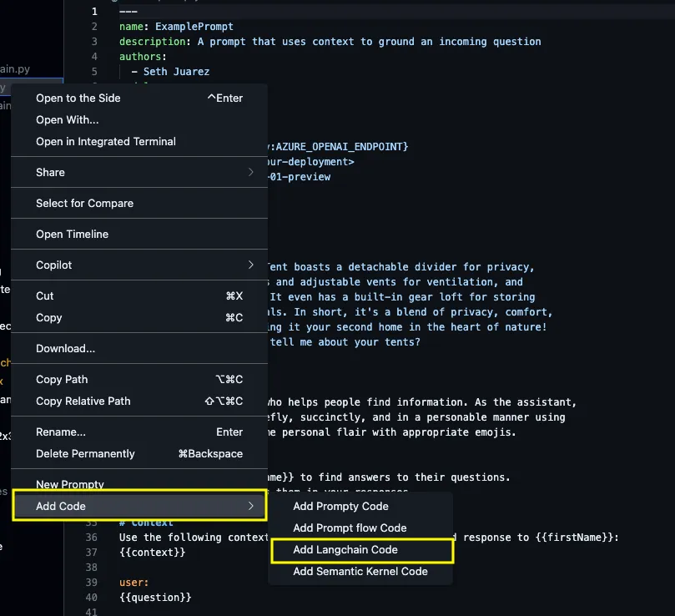Select New Prompty option

[70, 484]
